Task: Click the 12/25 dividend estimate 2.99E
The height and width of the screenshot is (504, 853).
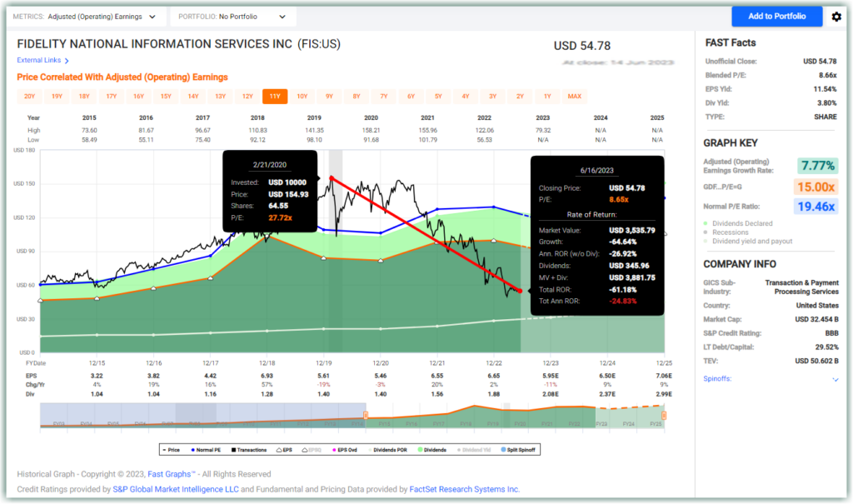Action: 663,394
